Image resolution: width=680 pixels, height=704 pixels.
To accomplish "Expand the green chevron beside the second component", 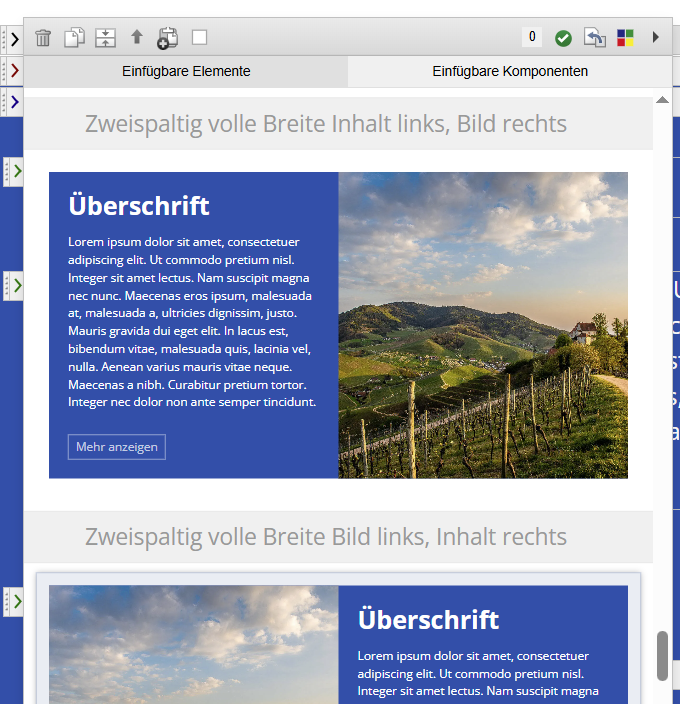I will 17,601.
